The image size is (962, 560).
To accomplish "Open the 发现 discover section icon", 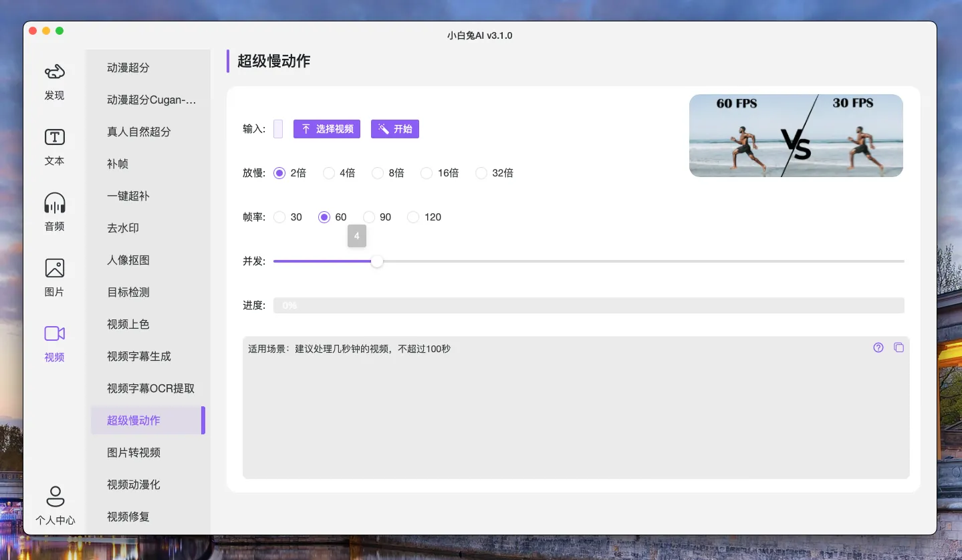I will point(54,72).
